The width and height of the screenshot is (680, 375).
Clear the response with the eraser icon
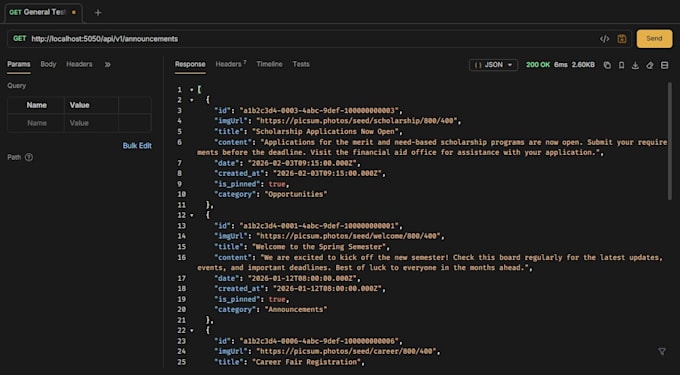click(x=650, y=65)
